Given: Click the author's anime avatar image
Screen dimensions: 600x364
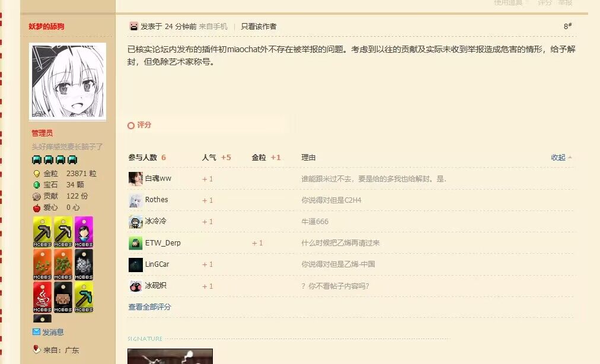Looking at the screenshot, I should click(68, 81).
